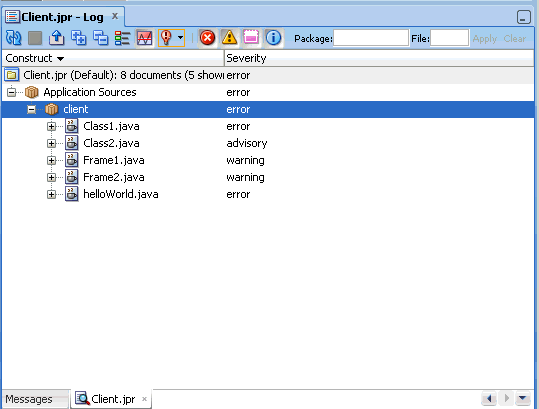The width and height of the screenshot is (539, 409).
Task: Select helloWorld.java in the tree
Action: [121, 195]
